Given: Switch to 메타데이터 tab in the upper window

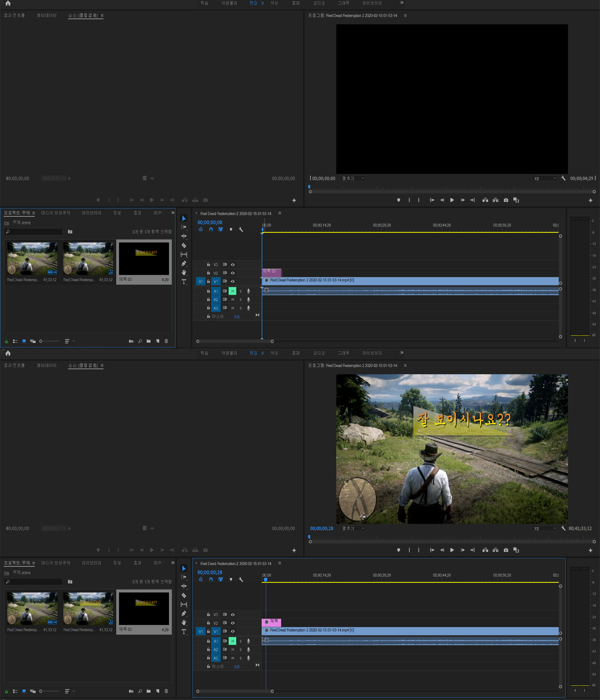Looking at the screenshot, I should point(46,15).
